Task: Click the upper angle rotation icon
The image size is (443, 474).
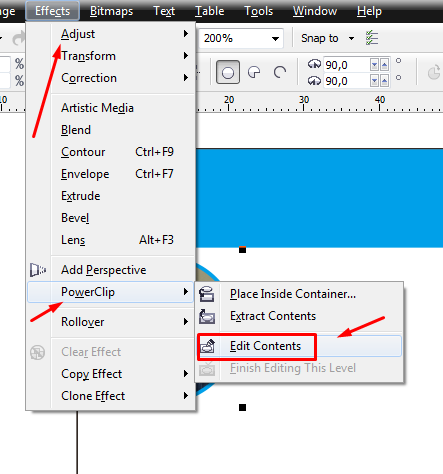Action: (x=314, y=64)
